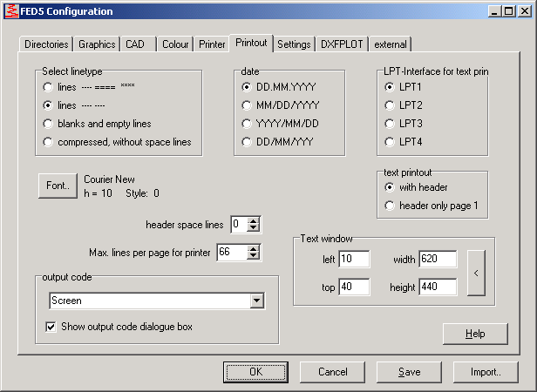The width and height of the screenshot is (537, 392).
Task: Click the Help button
Action: tap(475, 334)
